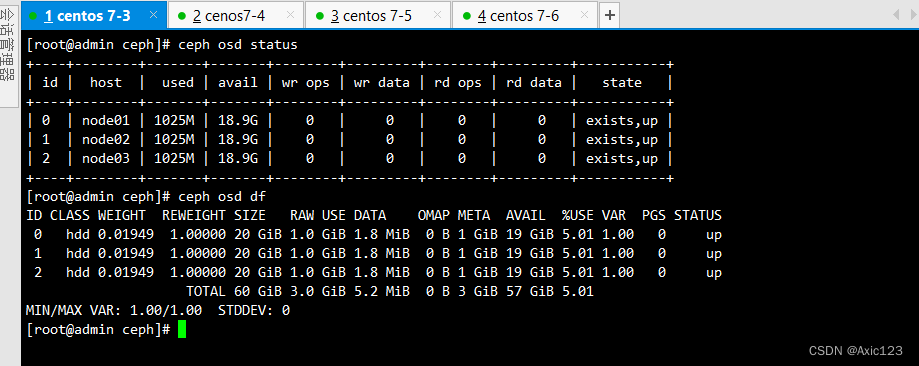Image resolution: width=919 pixels, height=366 pixels.
Task: Click the "OMAP" header in df output
Action: [434, 215]
